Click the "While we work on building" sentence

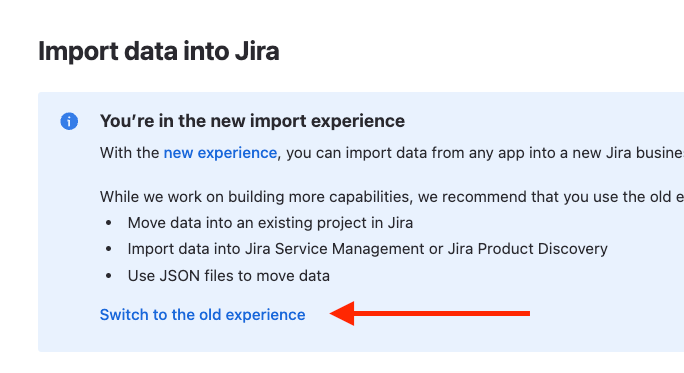tap(392, 197)
